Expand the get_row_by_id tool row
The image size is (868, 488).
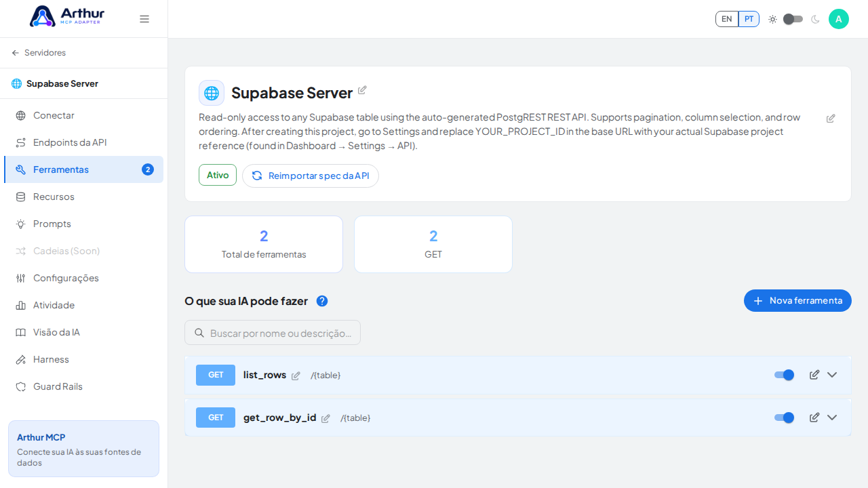(832, 418)
